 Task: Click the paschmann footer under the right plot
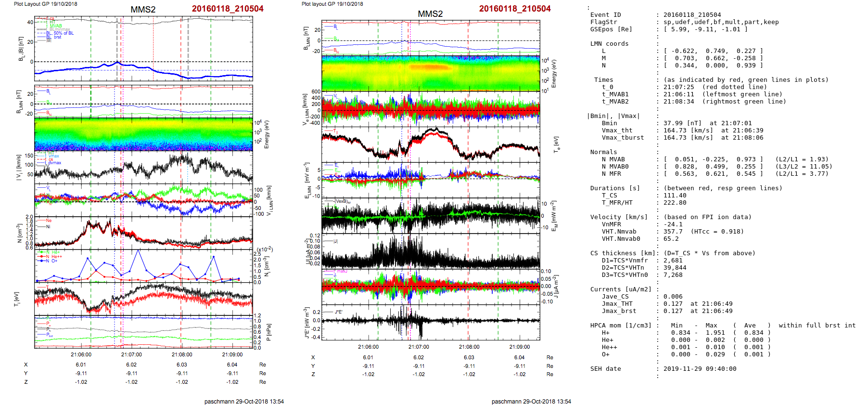coord(531,401)
